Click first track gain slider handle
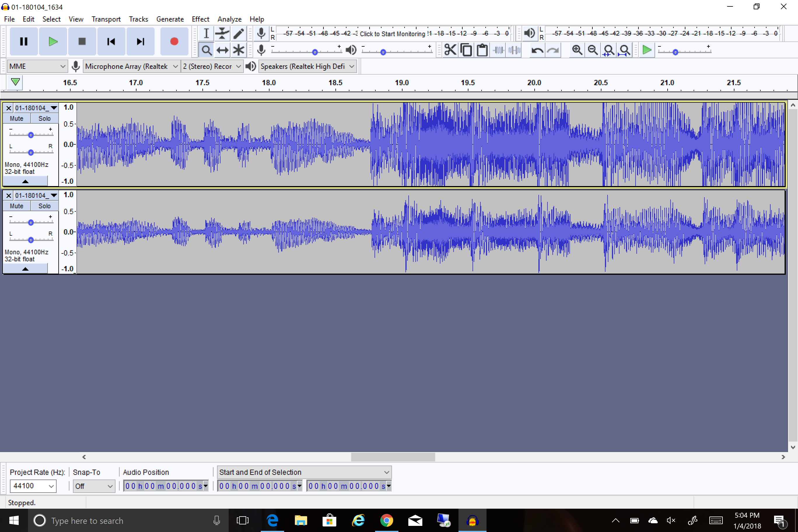The height and width of the screenshot is (532, 798). (x=31, y=135)
